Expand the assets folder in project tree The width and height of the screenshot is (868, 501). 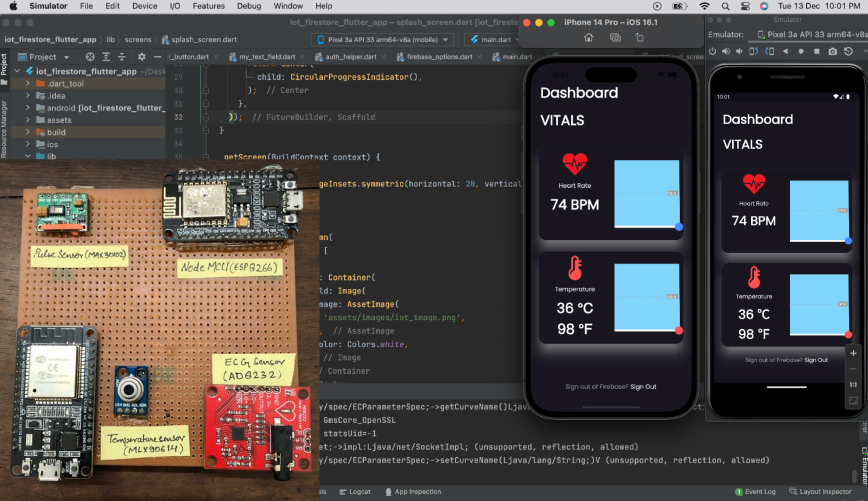[x=28, y=120]
